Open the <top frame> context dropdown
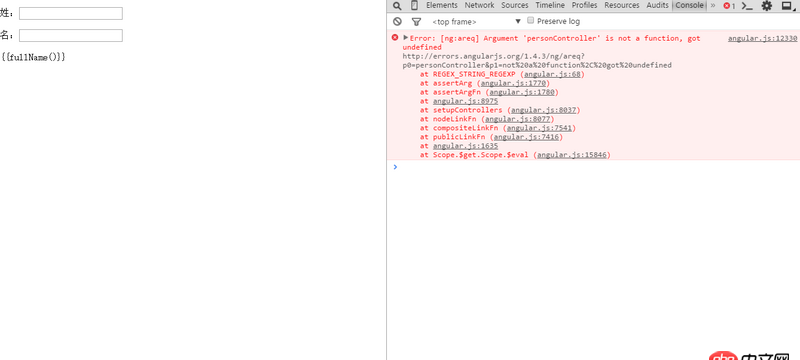 477,21
